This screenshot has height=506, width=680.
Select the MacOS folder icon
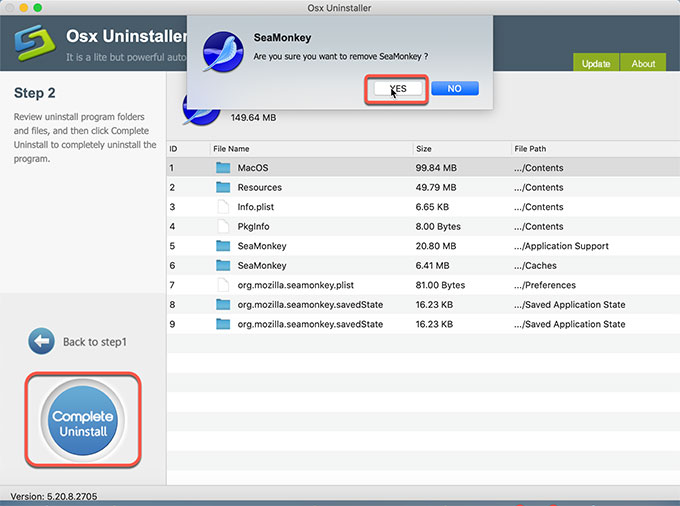pos(223,168)
